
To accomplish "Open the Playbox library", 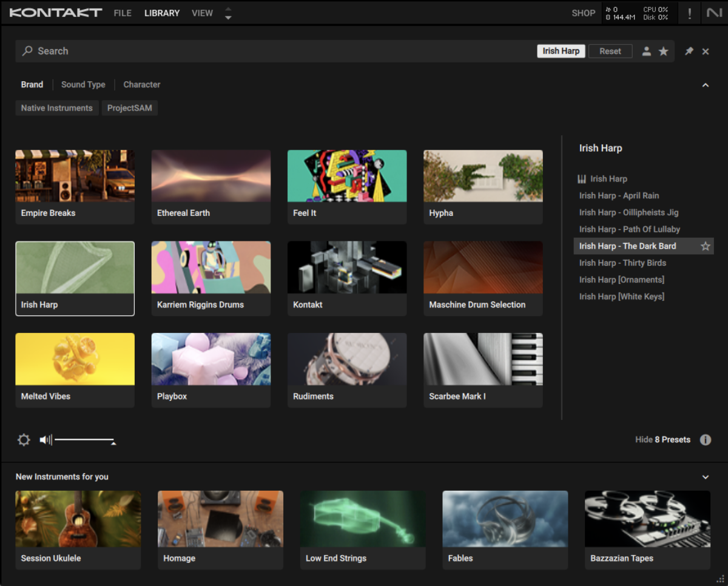I will pyautogui.click(x=211, y=371).
